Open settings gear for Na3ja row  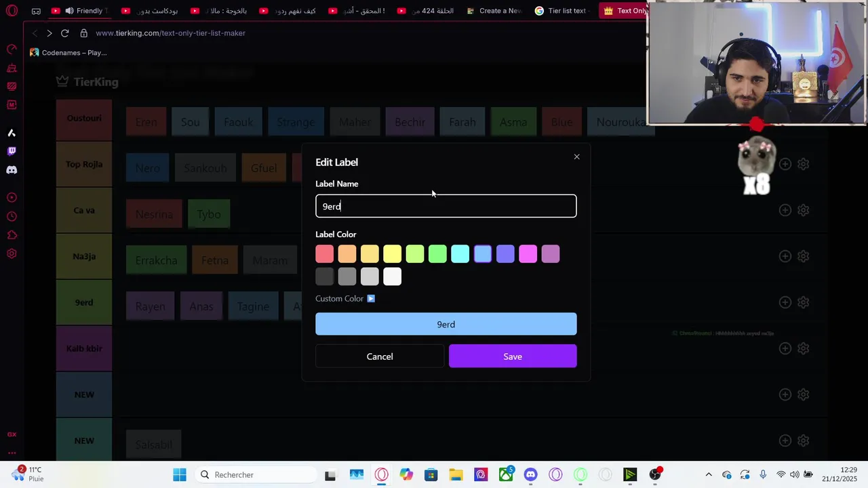click(804, 256)
